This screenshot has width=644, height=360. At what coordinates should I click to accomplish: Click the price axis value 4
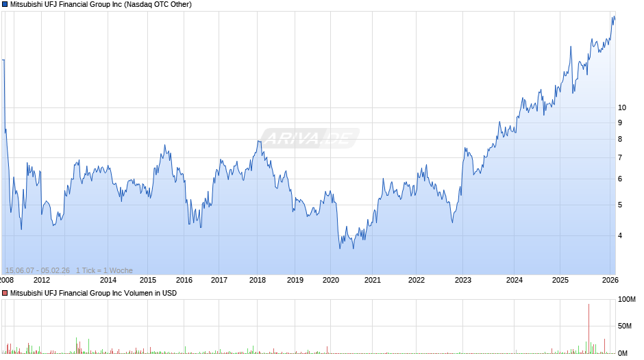[x=620, y=235]
